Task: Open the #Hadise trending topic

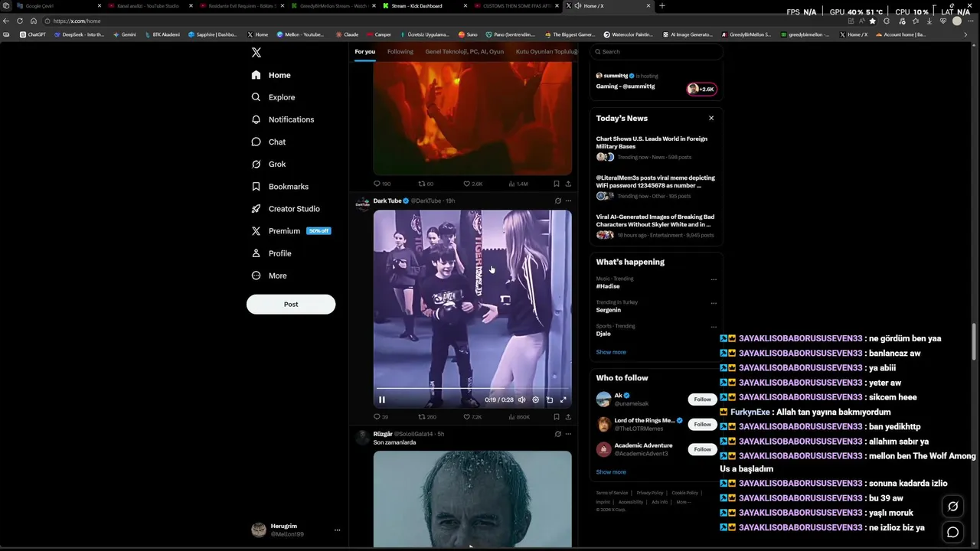Action: click(608, 286)
